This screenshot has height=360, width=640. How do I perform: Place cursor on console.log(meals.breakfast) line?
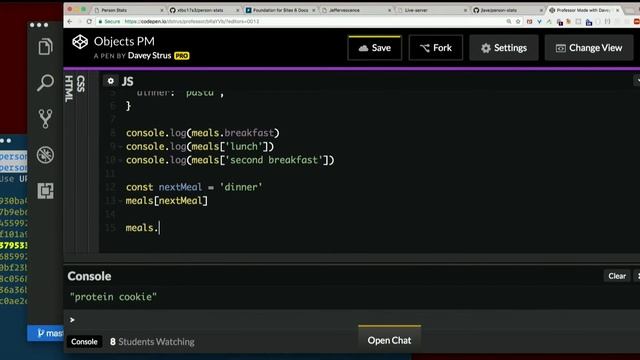[x=202, y=133]
